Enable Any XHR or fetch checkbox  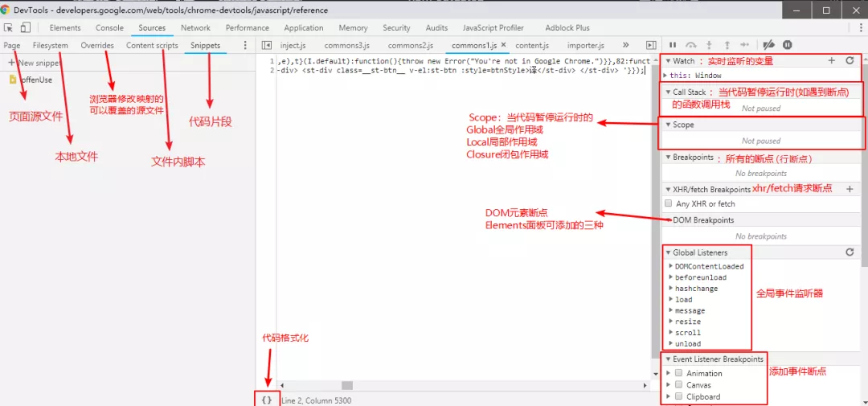[668, 203]
